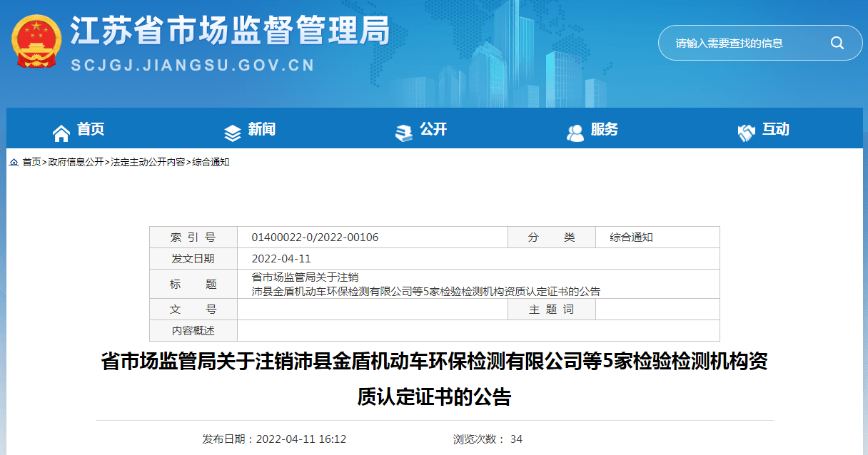Viewport: 868px width, 455px height.
Task: Click the index number 01400022-0/2022-00106
Action: (315, 237)
